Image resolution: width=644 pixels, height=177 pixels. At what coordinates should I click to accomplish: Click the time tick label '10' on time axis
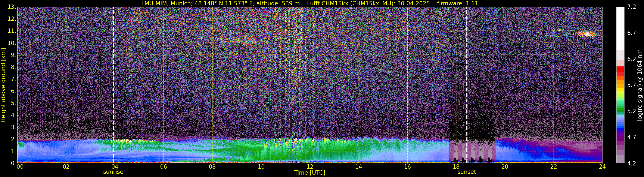click(261, 167)
